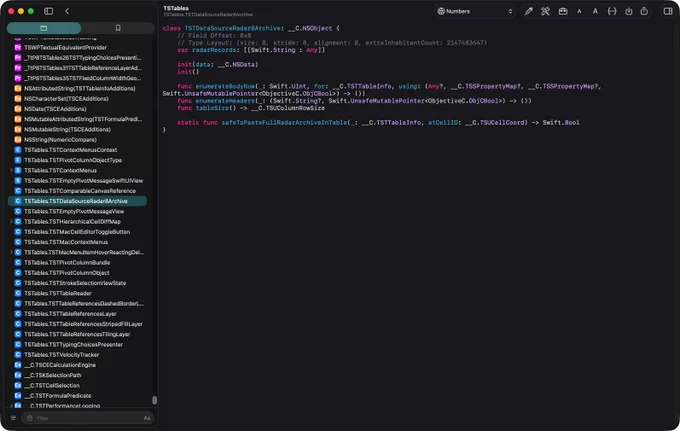Viewport: 680px width, 431px height.
Task: Click the hammer and wrench tools icon
Action: [545, 11]
